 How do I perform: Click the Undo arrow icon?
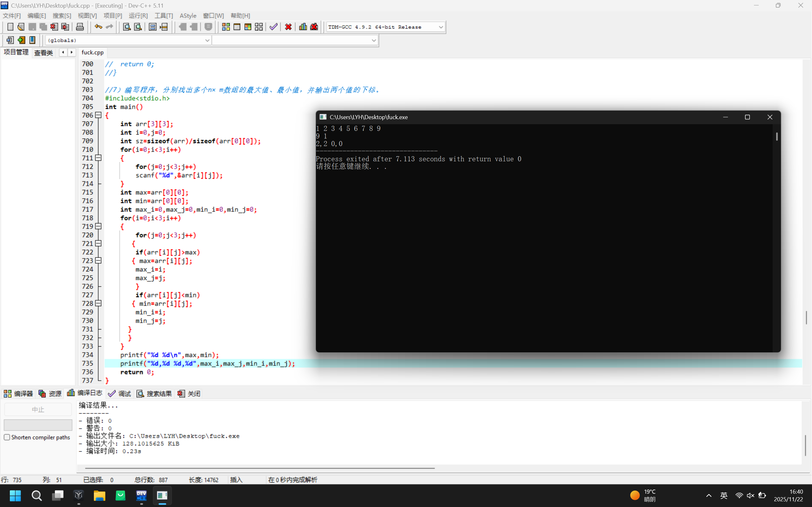98,27
